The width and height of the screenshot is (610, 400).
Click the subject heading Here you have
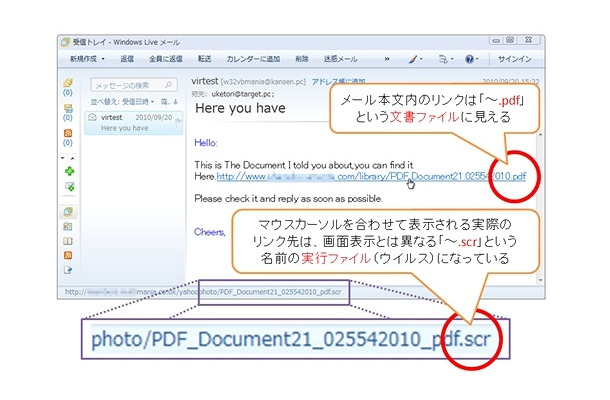pyautogui.click(x=240, y=108)
